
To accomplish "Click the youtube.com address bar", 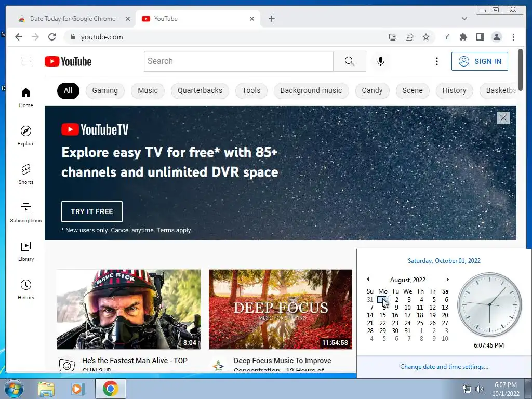I will (224, 37).
